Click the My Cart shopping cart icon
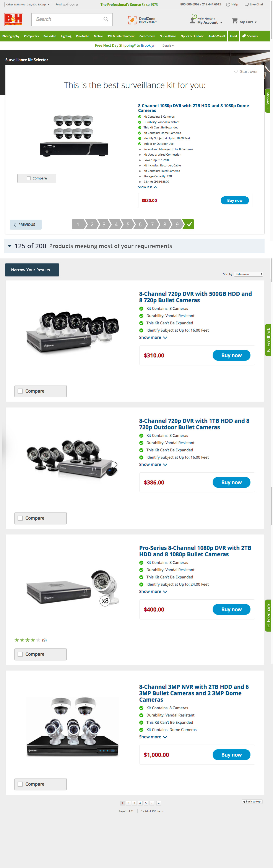 click(235, 21)
